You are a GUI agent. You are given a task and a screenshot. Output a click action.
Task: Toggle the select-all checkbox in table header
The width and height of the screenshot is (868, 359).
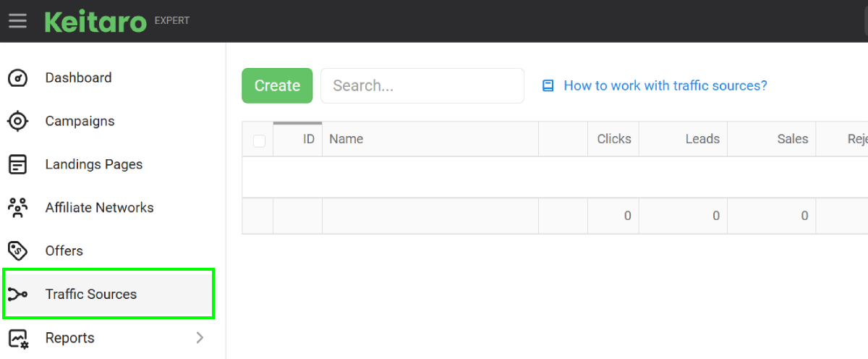[x=259, y=140]
